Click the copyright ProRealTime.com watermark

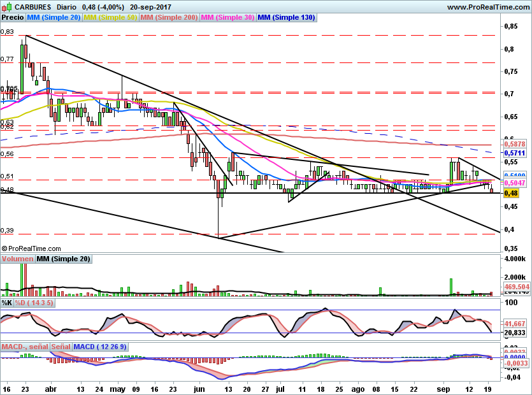pos(31,248)
